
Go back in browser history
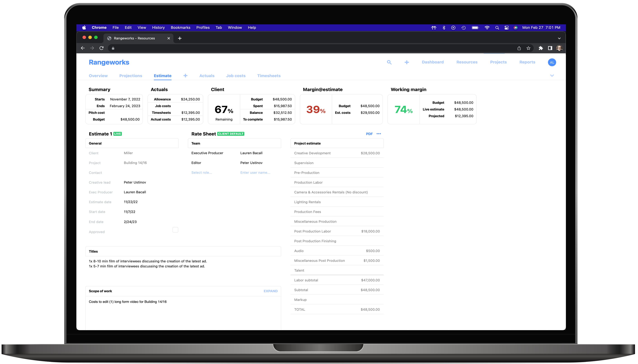[x=83, y=48]
